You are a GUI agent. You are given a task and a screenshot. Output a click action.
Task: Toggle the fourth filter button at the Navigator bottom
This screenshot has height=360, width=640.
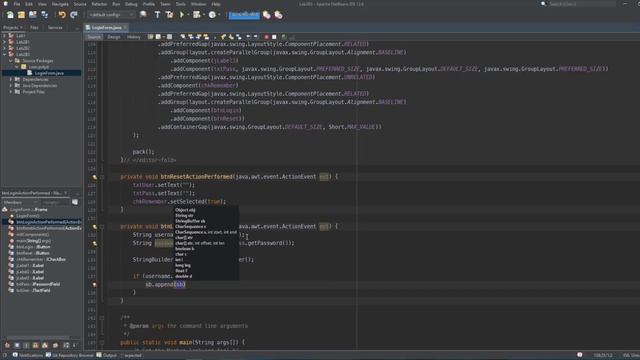tap(36, 345)
